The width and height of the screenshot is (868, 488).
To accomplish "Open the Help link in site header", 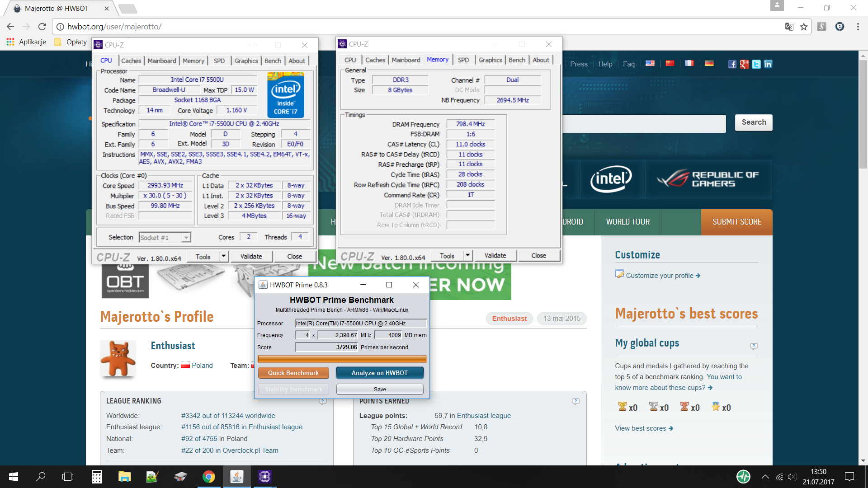I will pos(605,64).
